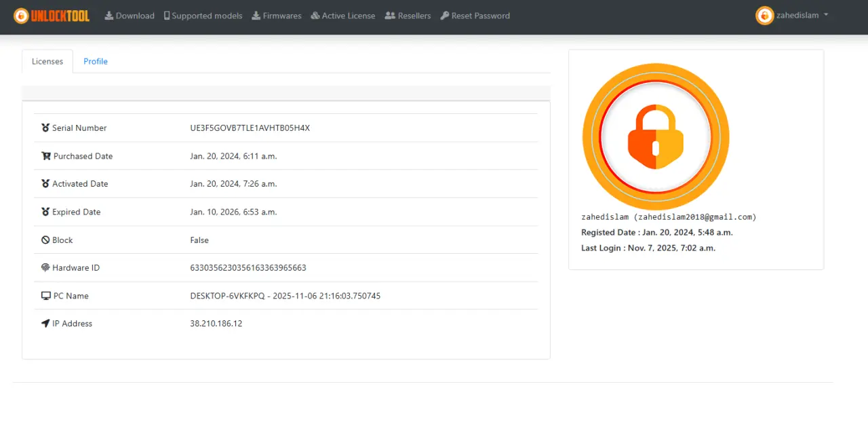Click the Purchased Date label
868x435 pixels.
83,156
